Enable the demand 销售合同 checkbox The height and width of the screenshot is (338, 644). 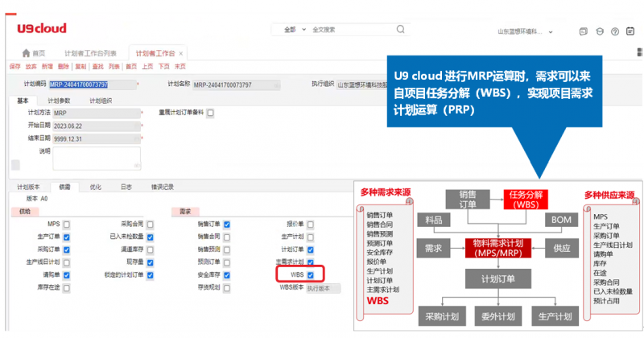[227, 237]
